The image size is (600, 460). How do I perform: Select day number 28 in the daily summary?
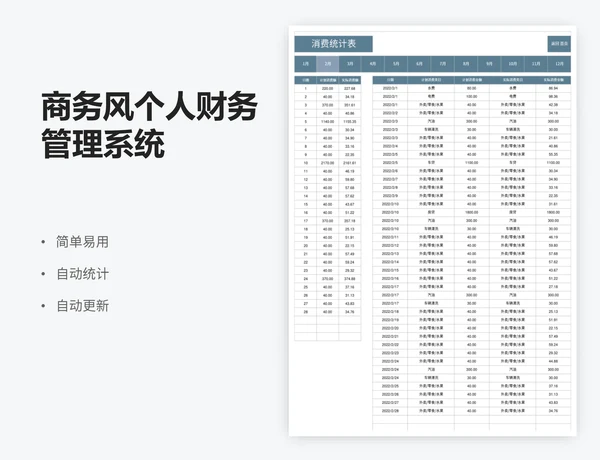click(x=306, y=312)
